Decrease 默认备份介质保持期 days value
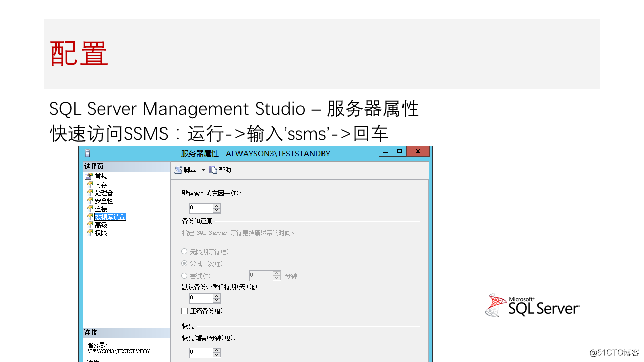The height and width of the screenshot is (362, 644). (217, 301)
